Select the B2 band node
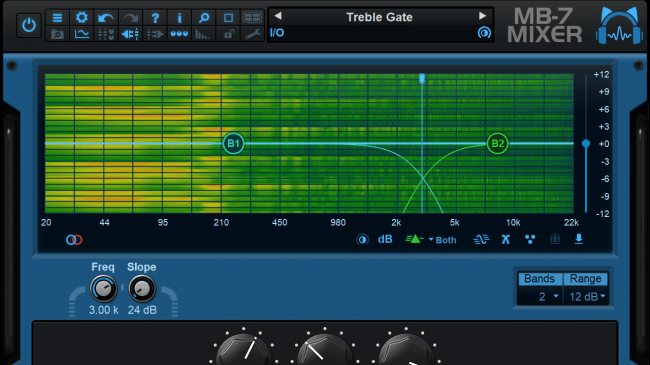 497,144
